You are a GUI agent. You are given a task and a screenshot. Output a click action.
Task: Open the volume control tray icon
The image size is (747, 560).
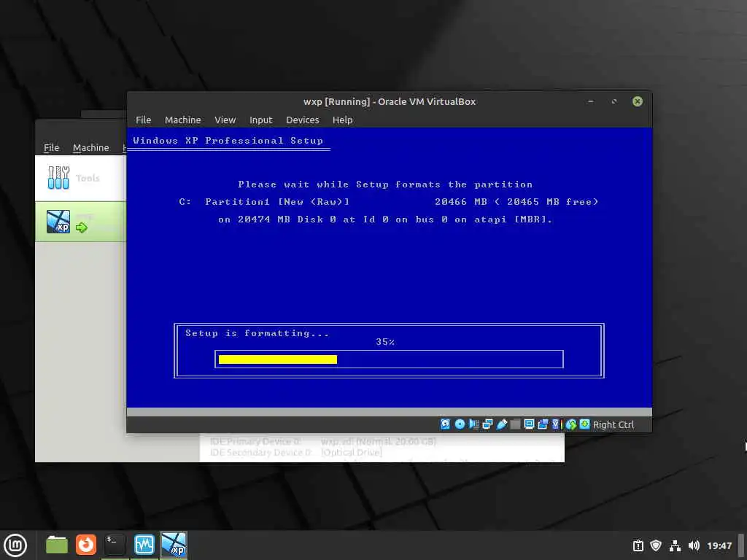tap(694, 545)
